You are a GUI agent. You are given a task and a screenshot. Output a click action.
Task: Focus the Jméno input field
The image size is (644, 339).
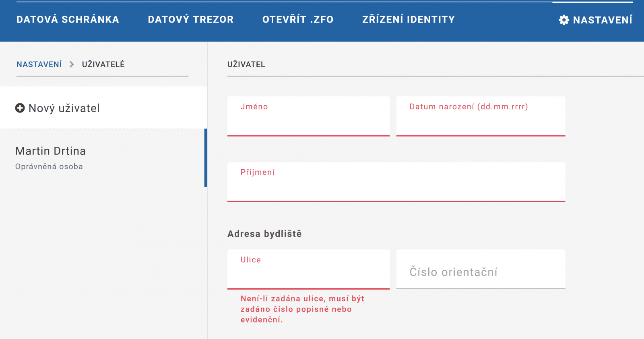[308, 121]
